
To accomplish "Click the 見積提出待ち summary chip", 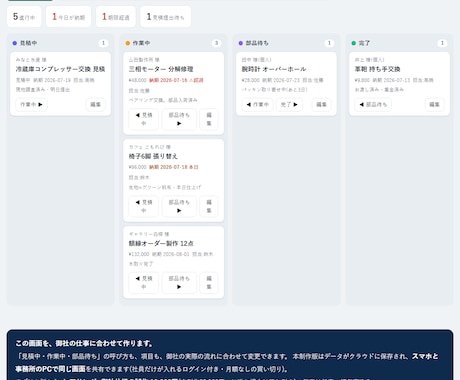I will click(x=165, y=17).
